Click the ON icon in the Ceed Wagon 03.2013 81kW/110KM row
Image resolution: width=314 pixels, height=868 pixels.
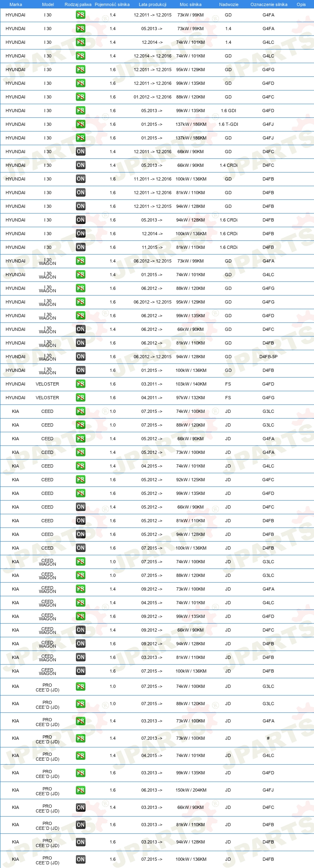81,657
